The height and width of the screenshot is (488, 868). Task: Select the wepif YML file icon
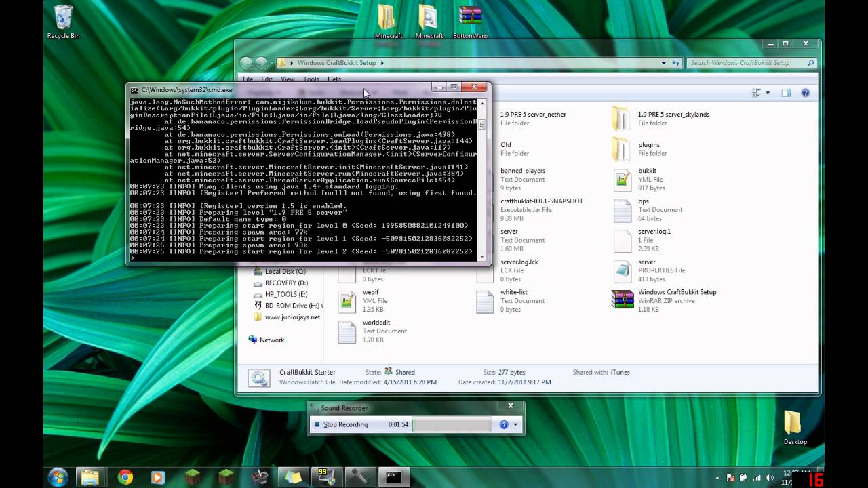click(x=347, y=301)
